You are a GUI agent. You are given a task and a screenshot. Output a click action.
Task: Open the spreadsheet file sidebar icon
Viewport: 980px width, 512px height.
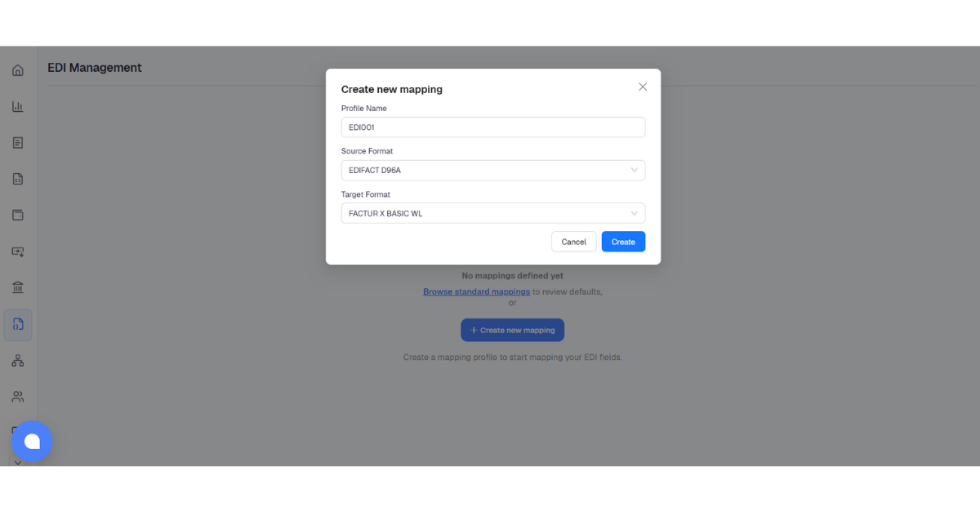(x=18, y=179)
